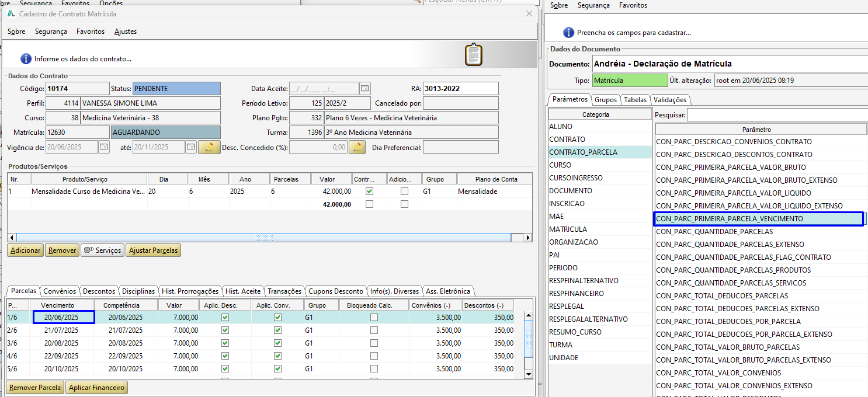
Task: Click the Aplicar Financeiro button
Action: (x=96, y=388)
